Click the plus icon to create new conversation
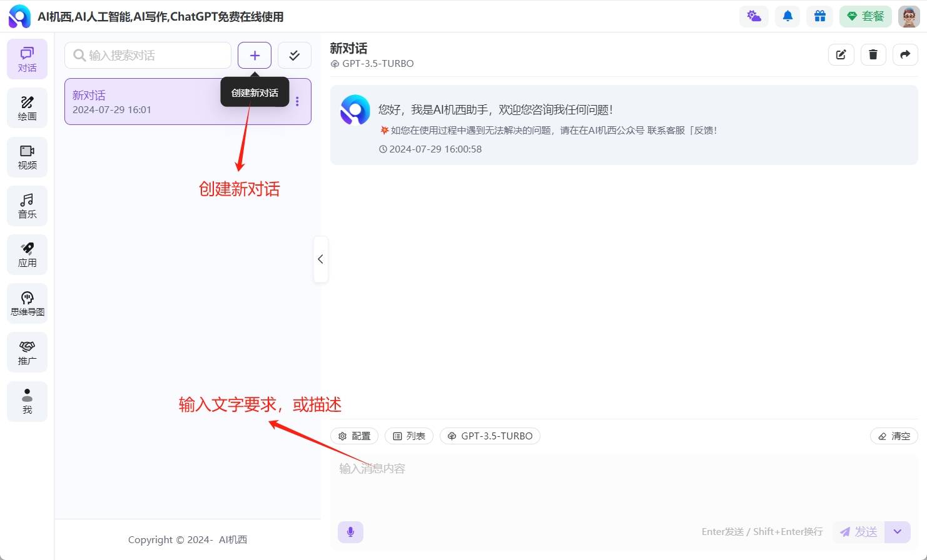927x560 pixels. pos(255,56)
